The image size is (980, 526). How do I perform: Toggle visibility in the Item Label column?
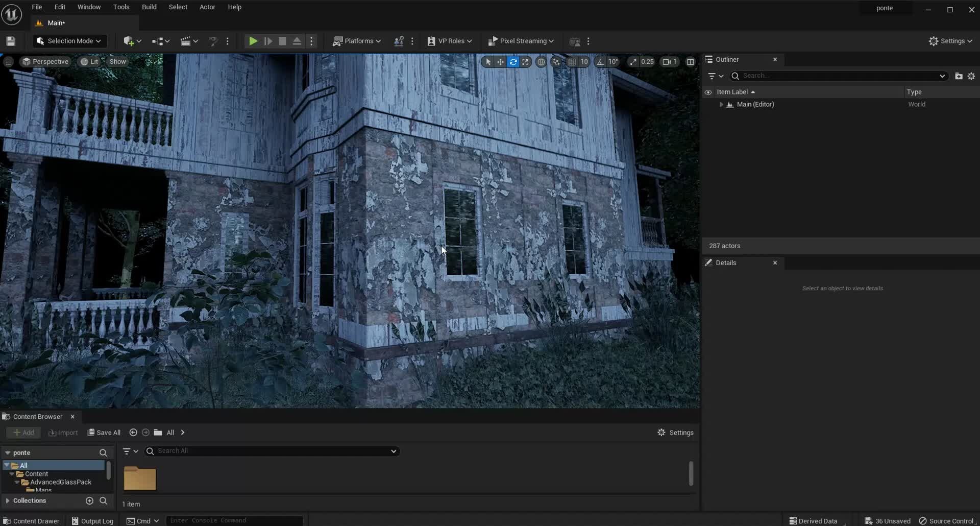pyautogui.click(x=708, y=92)
